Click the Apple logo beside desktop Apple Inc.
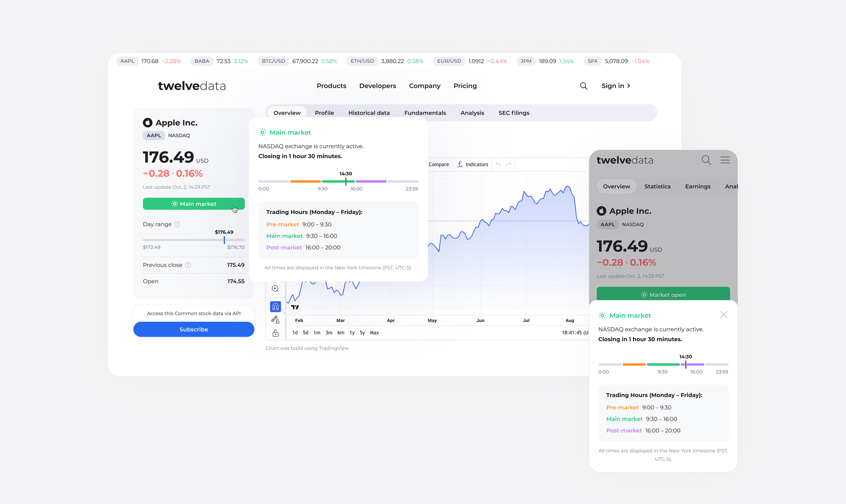The height and width of the screenshot is (504, 846). click(148, 123)
